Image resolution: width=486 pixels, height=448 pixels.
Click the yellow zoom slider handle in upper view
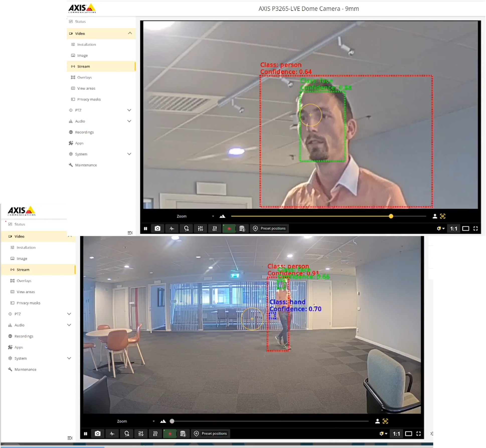pos(391,216)
